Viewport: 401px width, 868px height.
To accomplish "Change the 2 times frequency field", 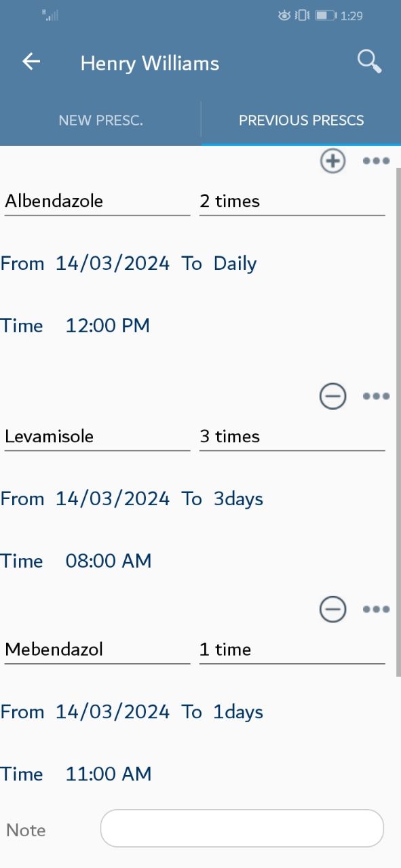I will [x=292, y=201].
